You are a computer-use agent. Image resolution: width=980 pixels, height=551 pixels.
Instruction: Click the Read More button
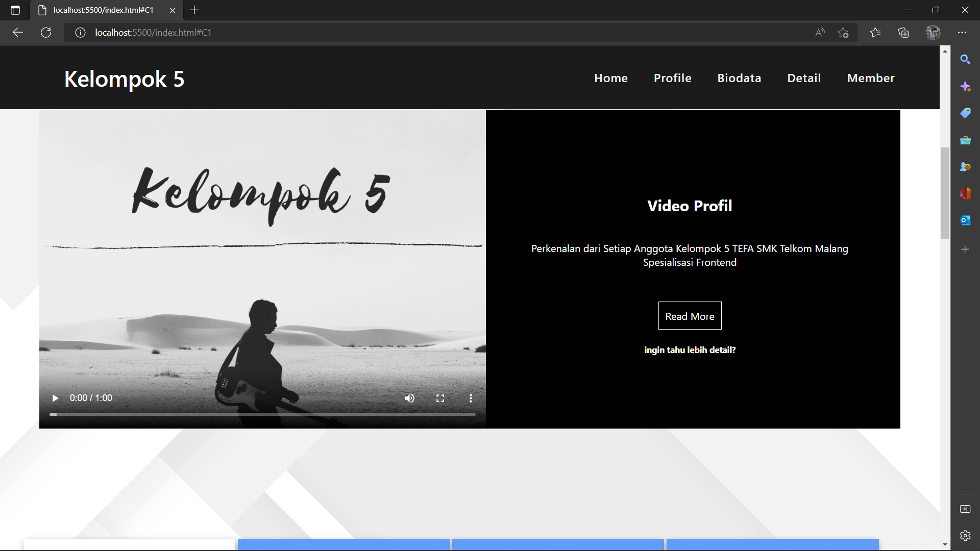click(x=690, y=316)
